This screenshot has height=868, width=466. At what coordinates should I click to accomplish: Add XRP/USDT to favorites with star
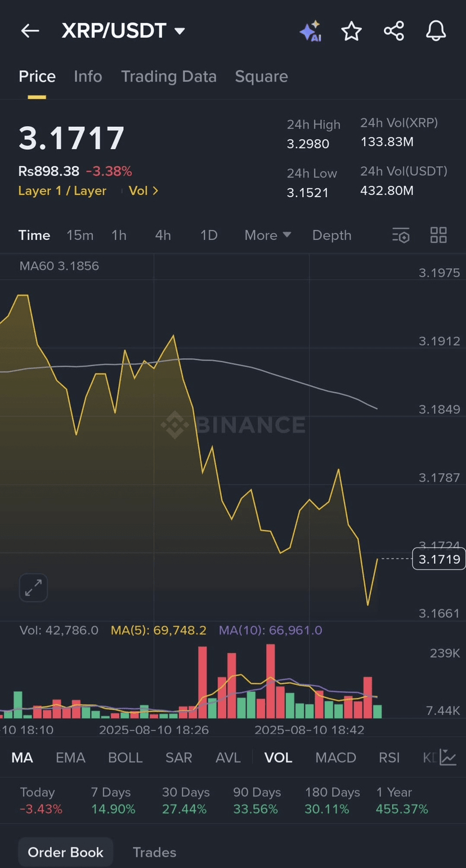click(352, 31)
